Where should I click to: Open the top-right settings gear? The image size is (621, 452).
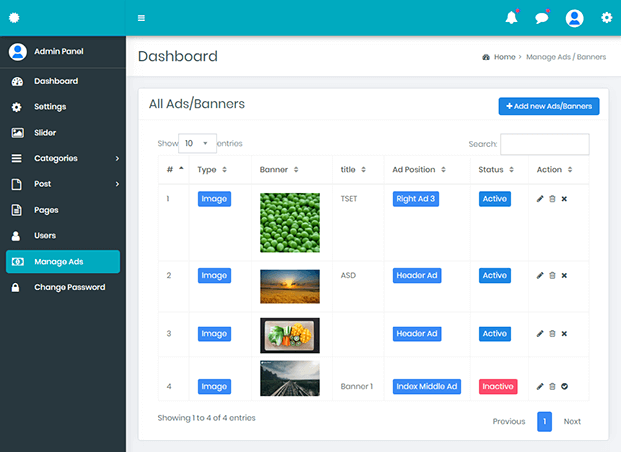(x=606, y=18)
